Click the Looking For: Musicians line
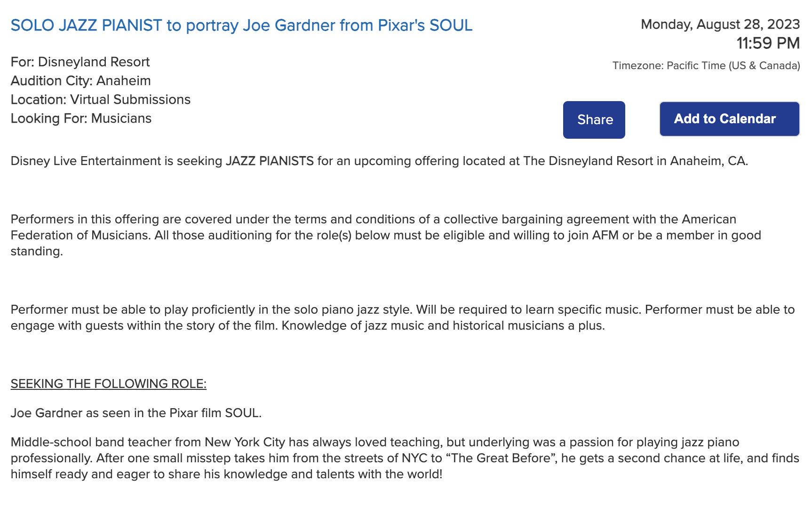 (81, 119)
